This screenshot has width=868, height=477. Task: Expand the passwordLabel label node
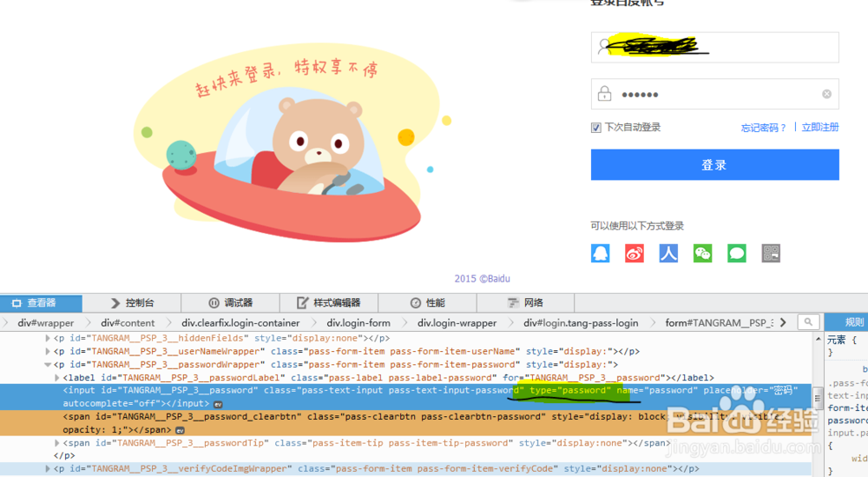pyautogui.click(x=57, y=378)
